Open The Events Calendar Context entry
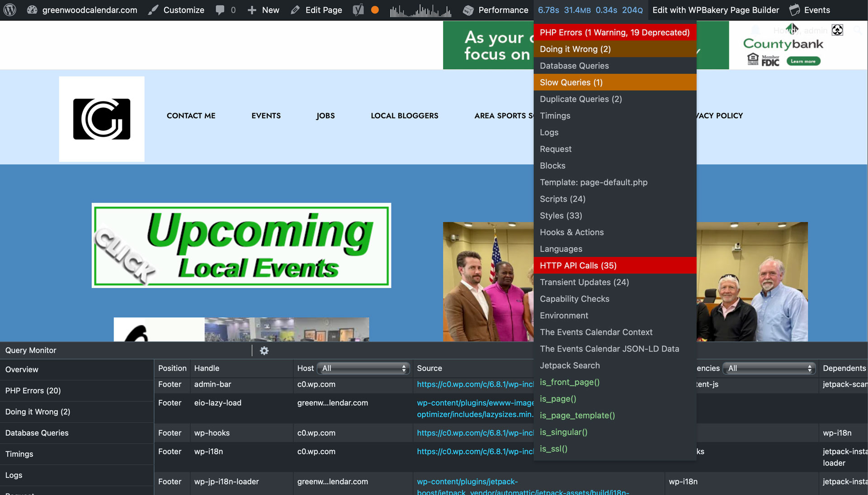Image resolution: width=868 pixels, height=495 pixels. 615,332
